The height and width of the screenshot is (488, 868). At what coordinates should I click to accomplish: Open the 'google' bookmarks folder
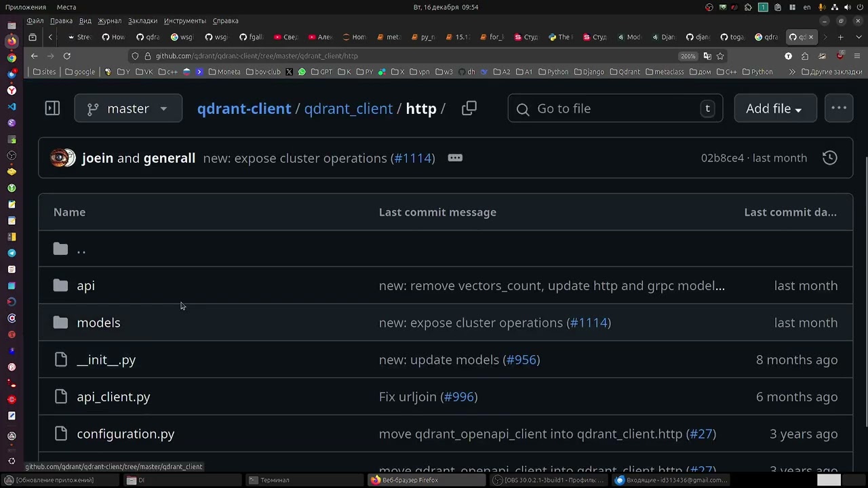(x=80, y=72)
